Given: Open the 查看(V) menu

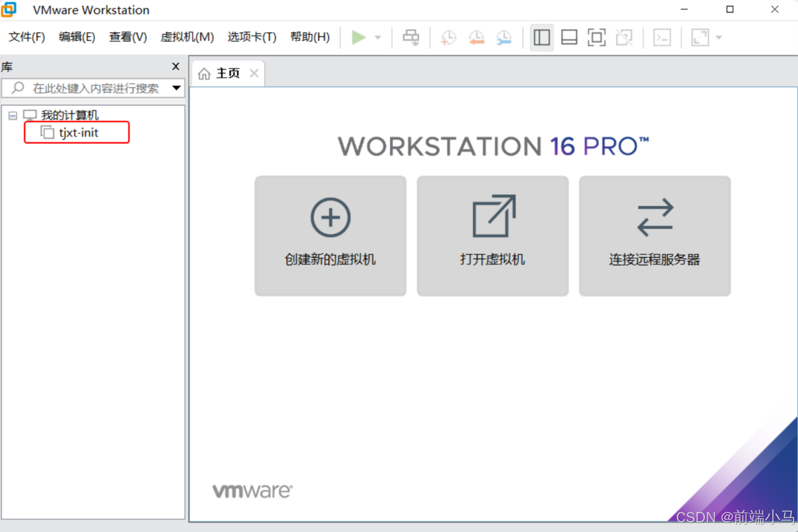Looking at the screenshot, I should pos(128,37).
